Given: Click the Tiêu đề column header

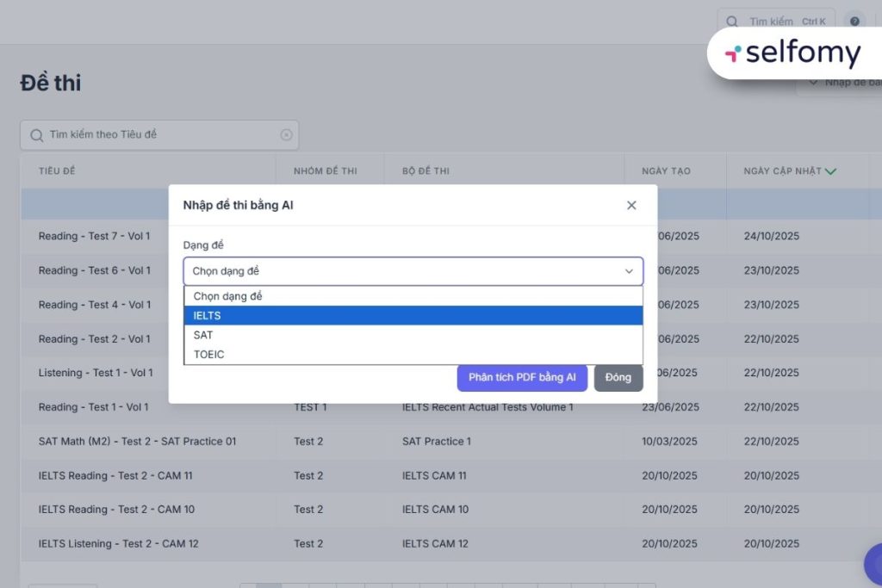Looking at the screenshot, I should pyautogui.click(x=57, y=171).
